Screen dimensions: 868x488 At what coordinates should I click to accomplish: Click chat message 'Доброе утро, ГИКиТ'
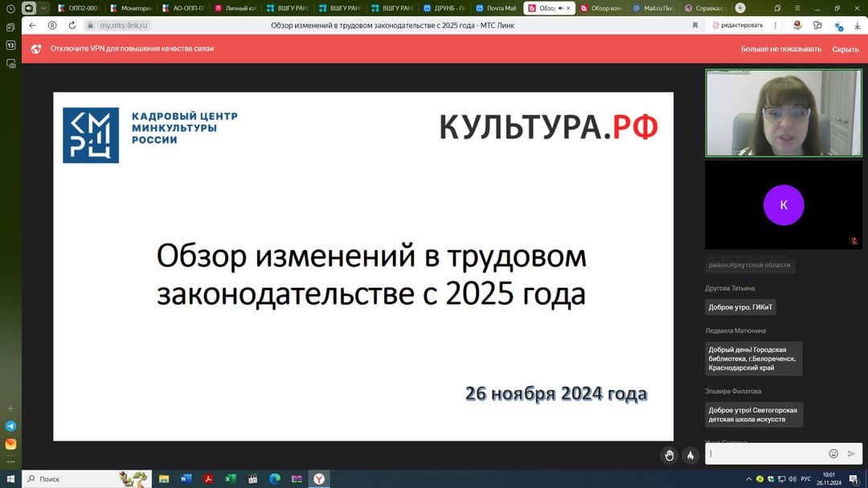[740, 307]
